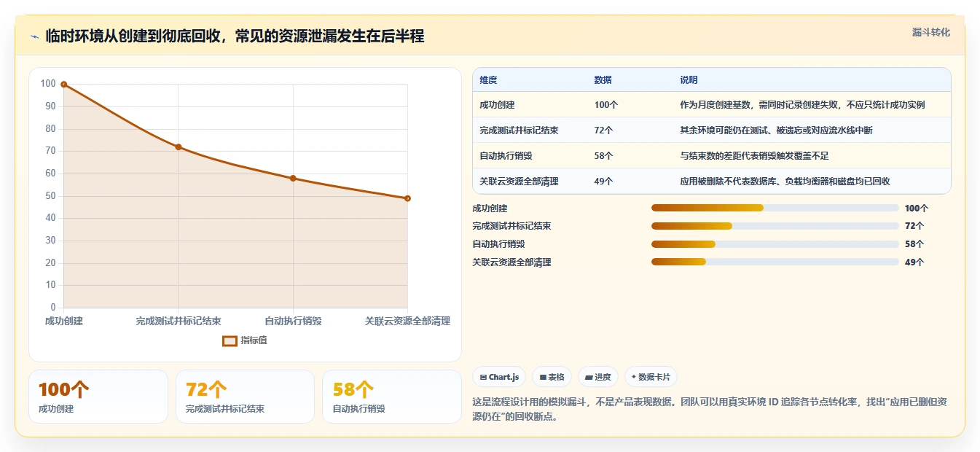
Task: Click the 完成测试并标记结束 x-axis label
Action: (179, 322)
